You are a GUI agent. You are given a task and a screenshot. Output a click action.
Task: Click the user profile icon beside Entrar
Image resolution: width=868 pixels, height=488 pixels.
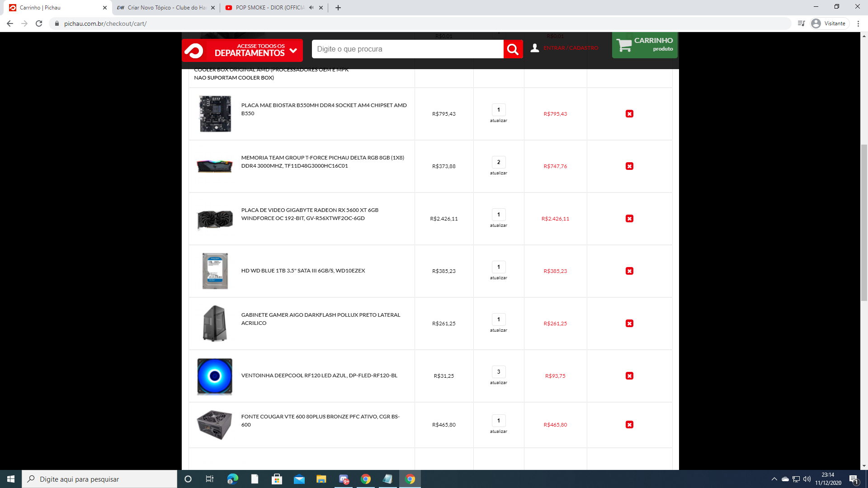(x=535, y=48)
